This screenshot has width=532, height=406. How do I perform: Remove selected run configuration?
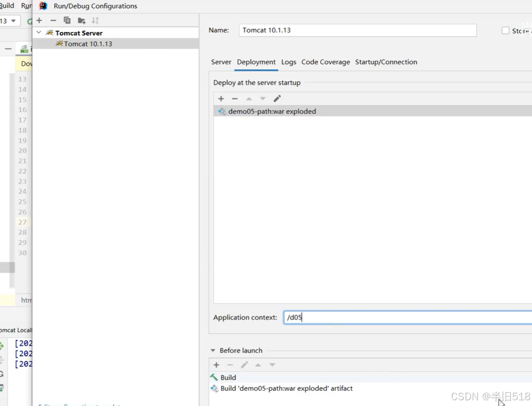click(53, 20)
